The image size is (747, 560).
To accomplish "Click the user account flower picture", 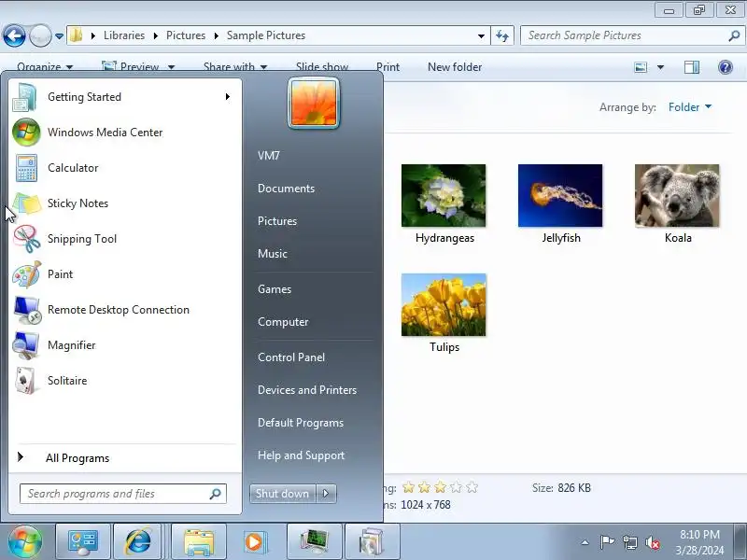I will pos(314,104).
